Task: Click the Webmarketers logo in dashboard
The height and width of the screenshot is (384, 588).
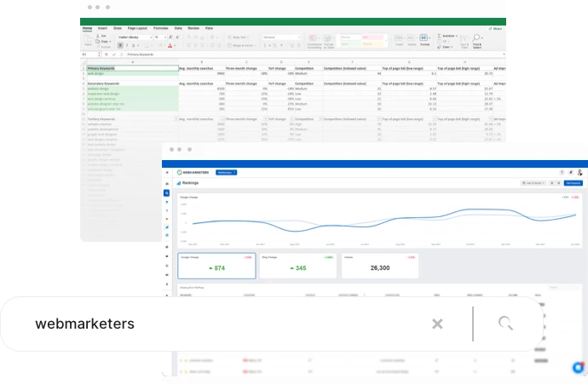Action: 193,172
